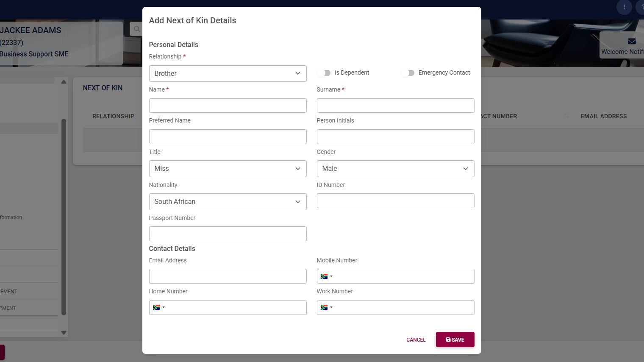
Task: Open Mobile Number country flag selector
Action: pyautogui.click(x=326, y=276)
